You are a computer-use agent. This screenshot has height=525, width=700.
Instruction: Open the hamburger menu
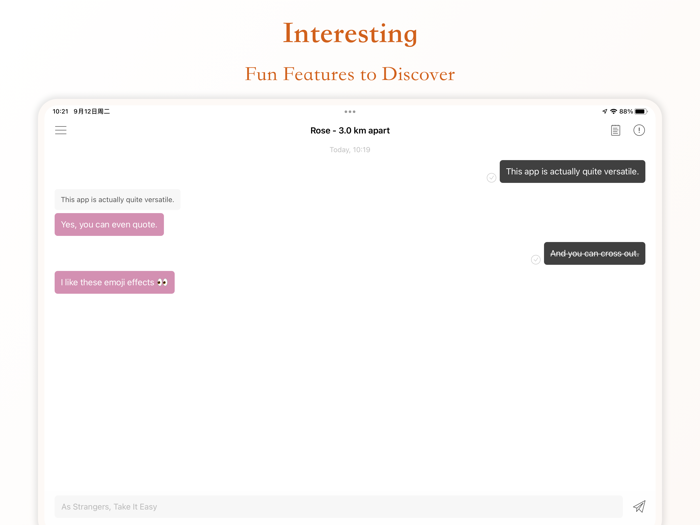point(61,130)
